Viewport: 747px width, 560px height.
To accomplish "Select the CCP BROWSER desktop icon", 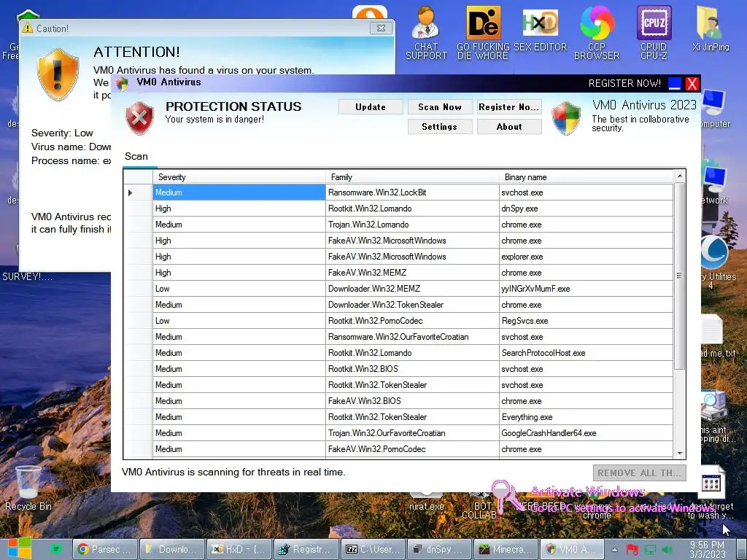I will [597, 34].
